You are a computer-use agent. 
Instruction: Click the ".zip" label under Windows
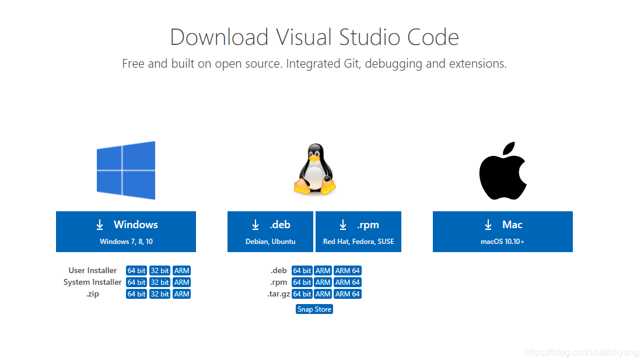[x=92, y=294]
